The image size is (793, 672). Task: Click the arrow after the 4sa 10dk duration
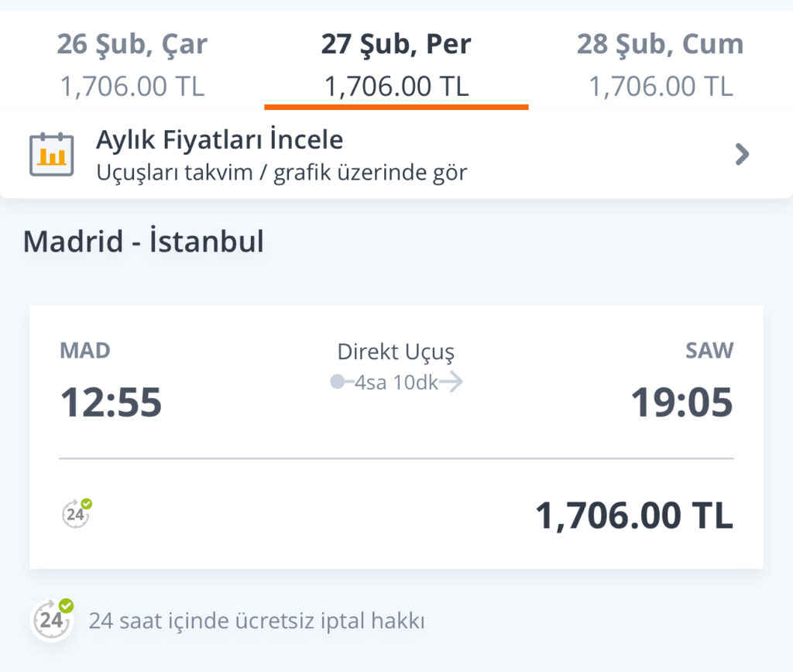451,382
